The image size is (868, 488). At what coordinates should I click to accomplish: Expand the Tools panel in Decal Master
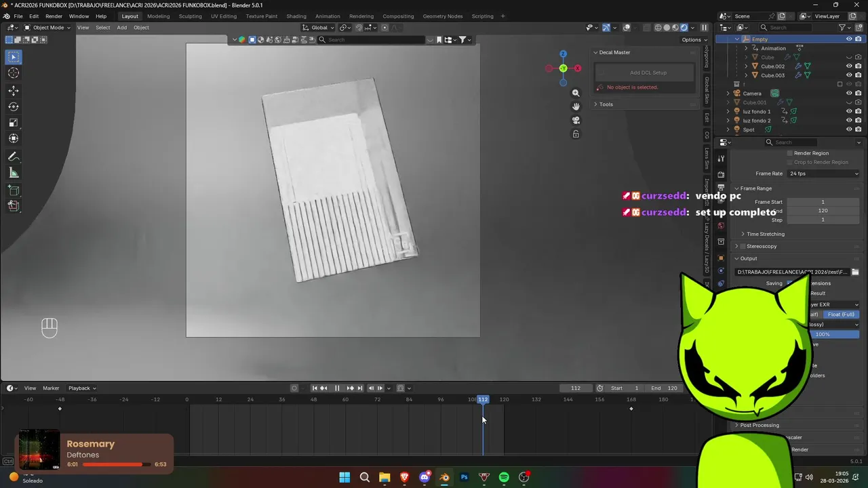coord(606,104)
